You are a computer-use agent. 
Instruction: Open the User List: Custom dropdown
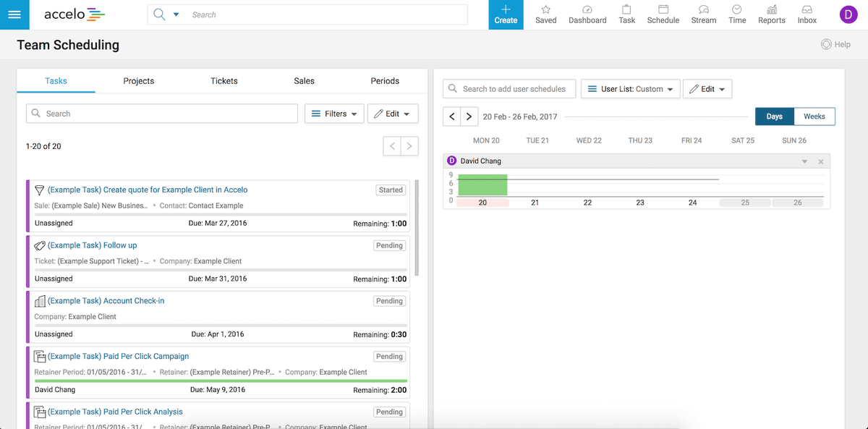pos(631,89)
